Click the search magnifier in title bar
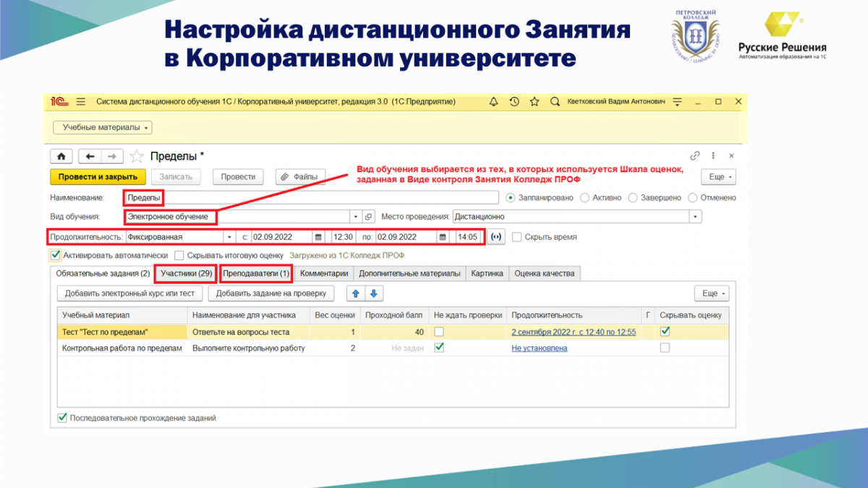Image resolution: width=868 pixels, height=488 pixels. coord(555,102)
